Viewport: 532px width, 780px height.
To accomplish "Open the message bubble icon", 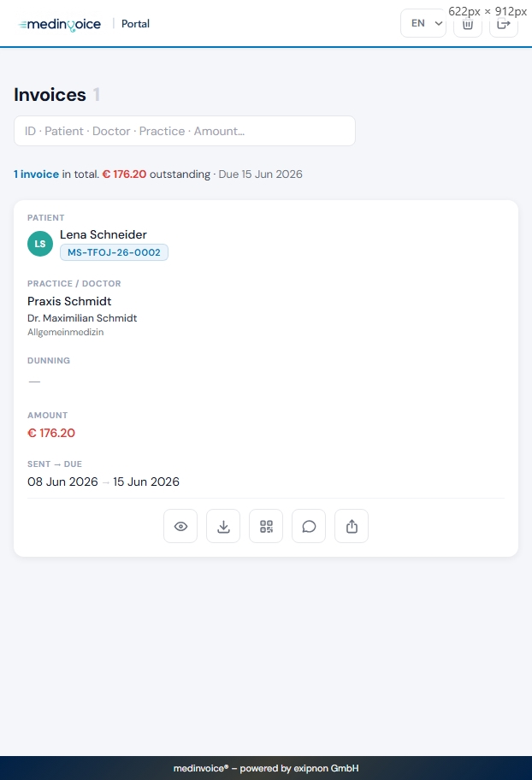I will coord(309,526).
